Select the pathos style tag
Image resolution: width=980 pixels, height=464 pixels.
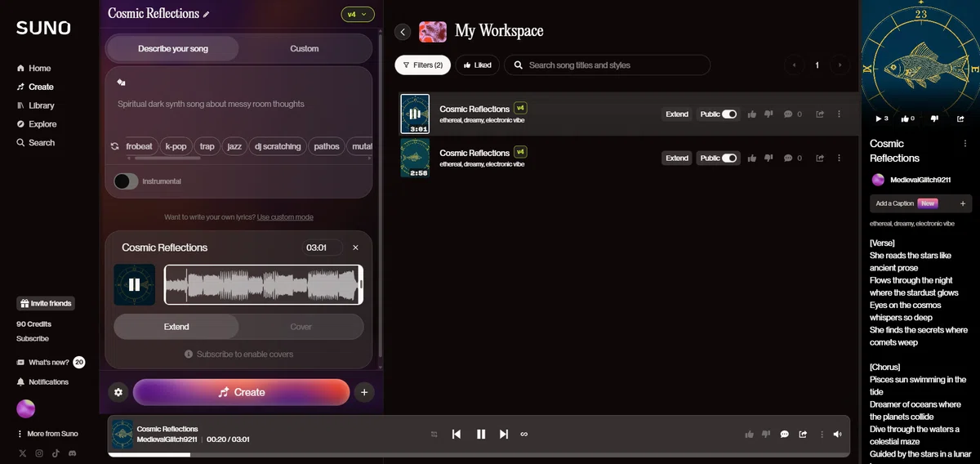(327, 146)
